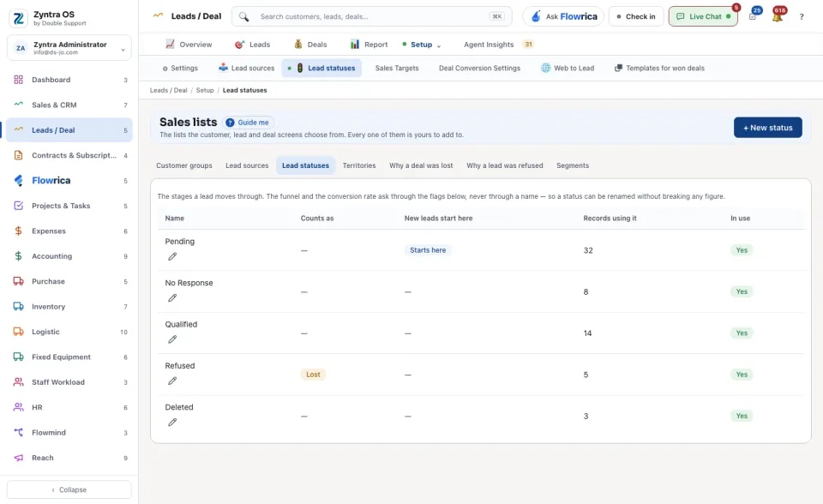Screen dimensions: 823x504
Task: Open Sales & CRM sidebar icon
Action: [18, 105]
